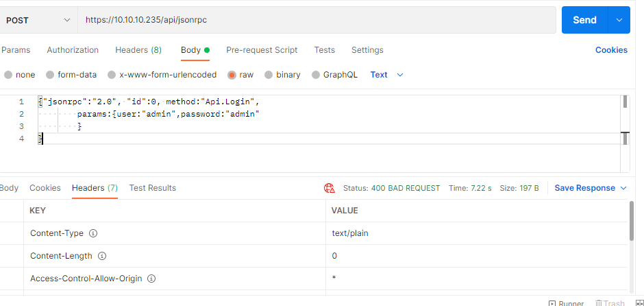The image size is (644, 306).
Task: Open the Send button arrow dropdown
Action: [x=619, y=20]
